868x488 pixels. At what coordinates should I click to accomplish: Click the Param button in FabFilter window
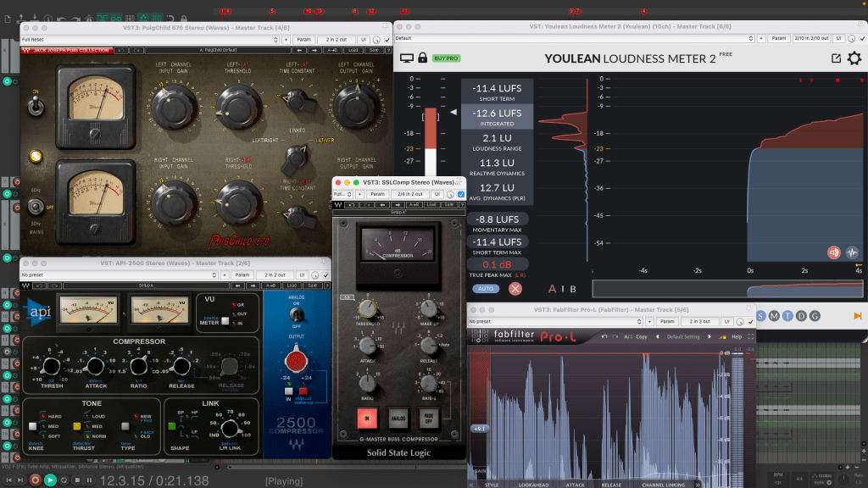[665, 322]
